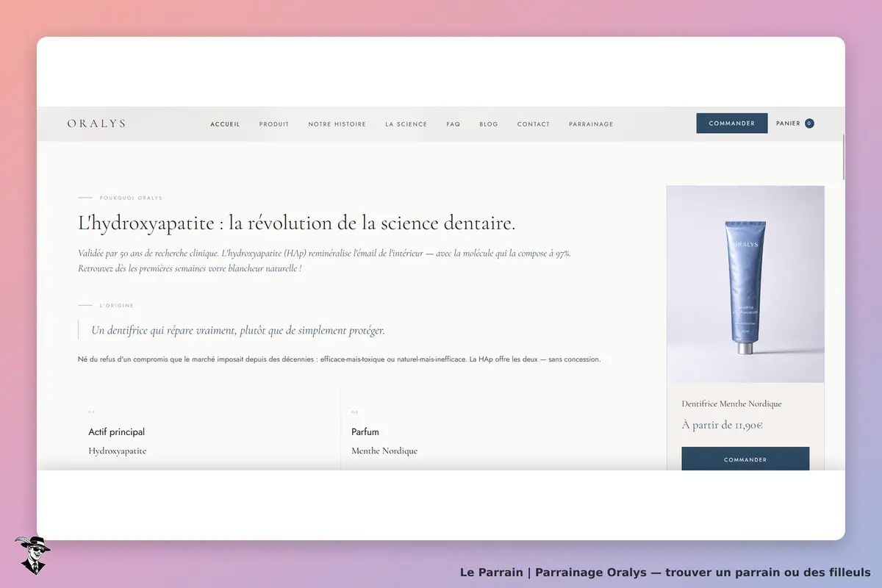Open the FAQ page
This screenshot has width=882, height=588.
pos(453,124)
